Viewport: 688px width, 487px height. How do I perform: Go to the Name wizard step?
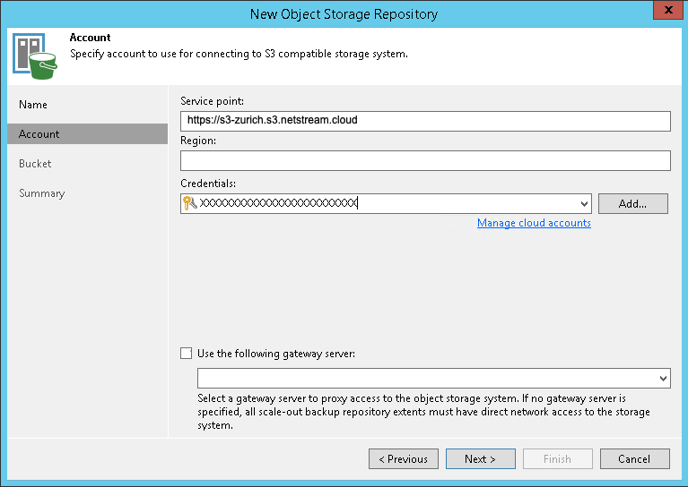click(x=33, y=104)
